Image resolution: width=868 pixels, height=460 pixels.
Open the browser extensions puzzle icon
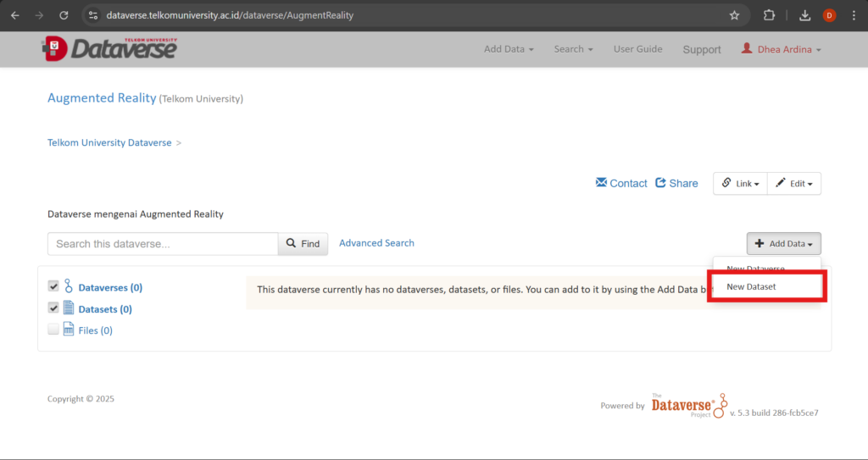(769, 15)
